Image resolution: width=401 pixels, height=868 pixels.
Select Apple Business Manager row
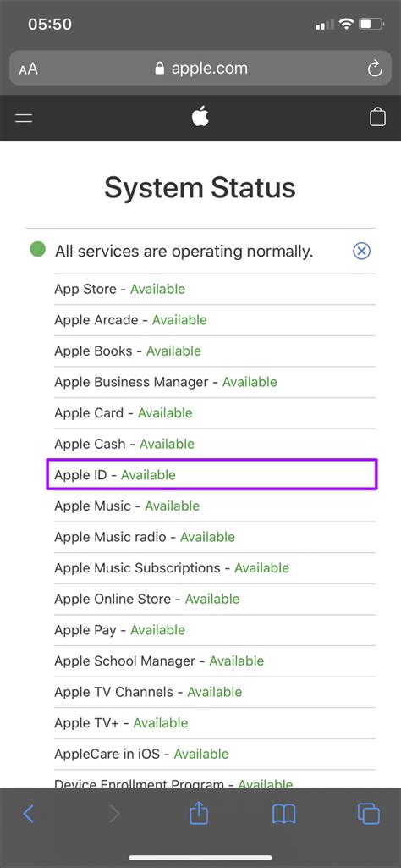pyautogui.click(x=215, y=382)
